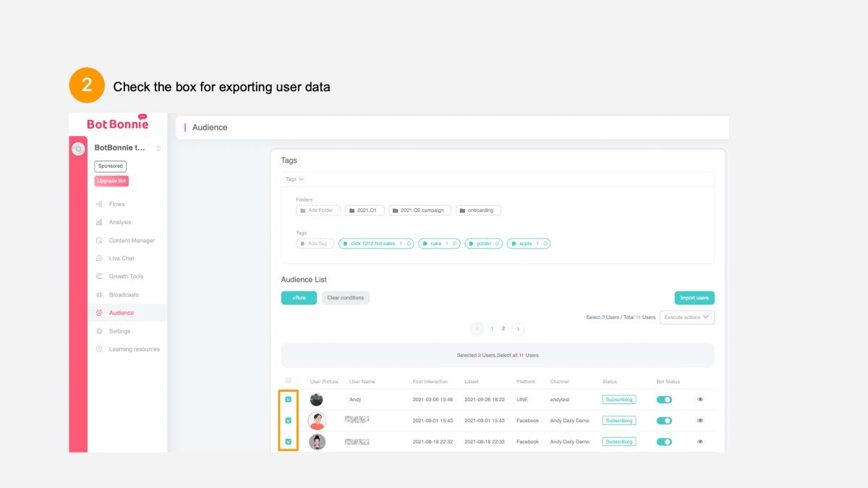
Task: Click the User Name column header
Action: click(362, 382)
